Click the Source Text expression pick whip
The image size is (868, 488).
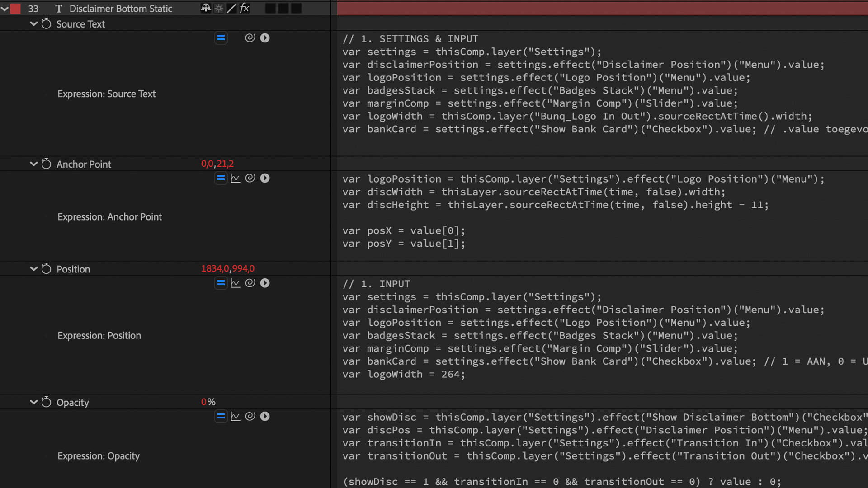[250, 38]
